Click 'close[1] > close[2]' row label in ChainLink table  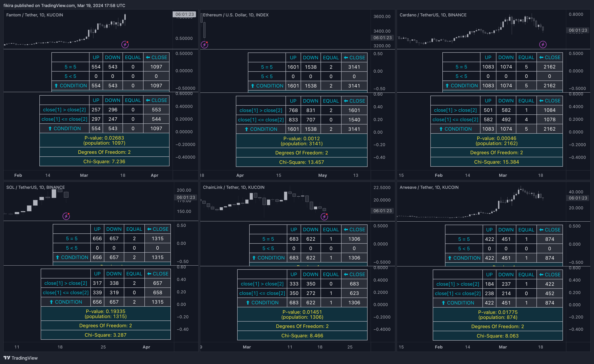[x=262, y=284]
